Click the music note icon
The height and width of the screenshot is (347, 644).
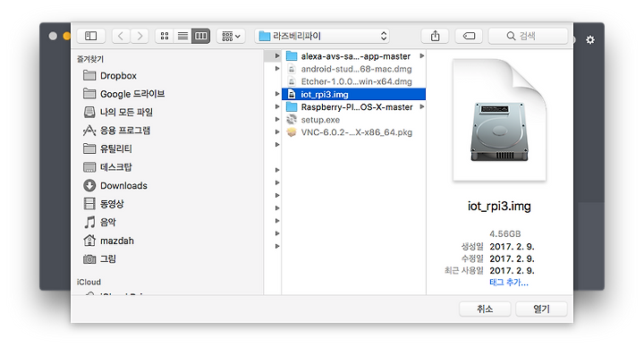(89, 222)
